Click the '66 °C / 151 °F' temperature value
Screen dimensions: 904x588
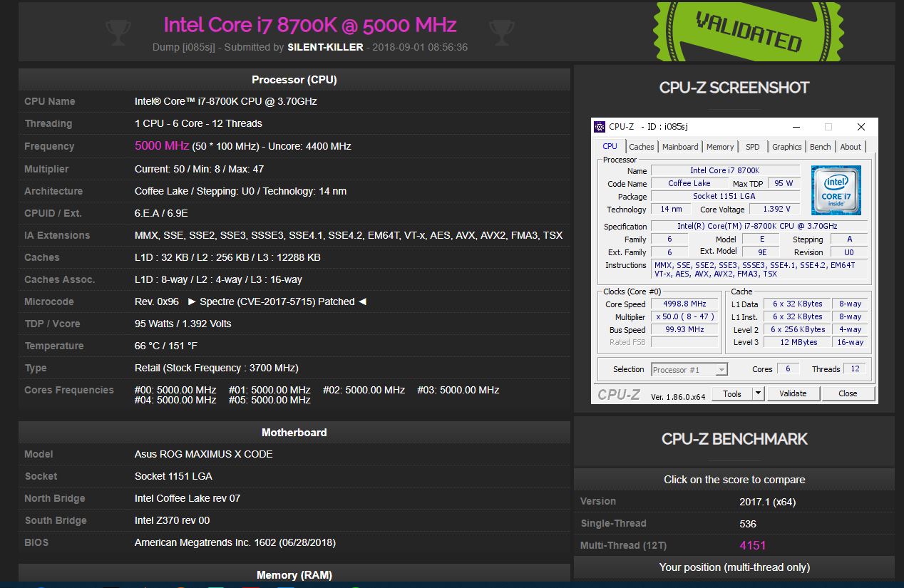click(x=166, y=346)
